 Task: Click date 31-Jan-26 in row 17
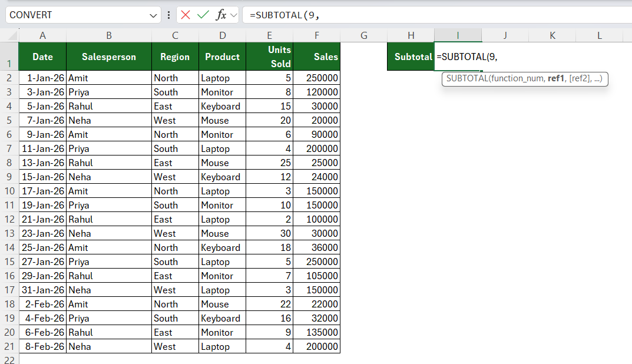(x=42, y=290)
